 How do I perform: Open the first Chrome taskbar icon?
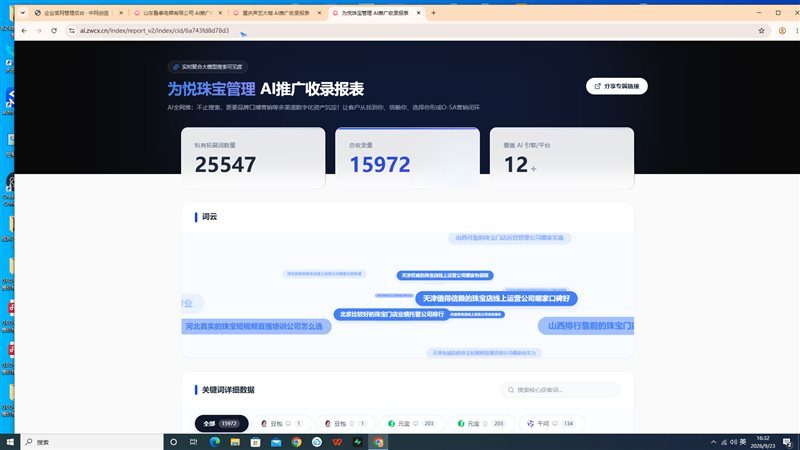coord(296,442)
